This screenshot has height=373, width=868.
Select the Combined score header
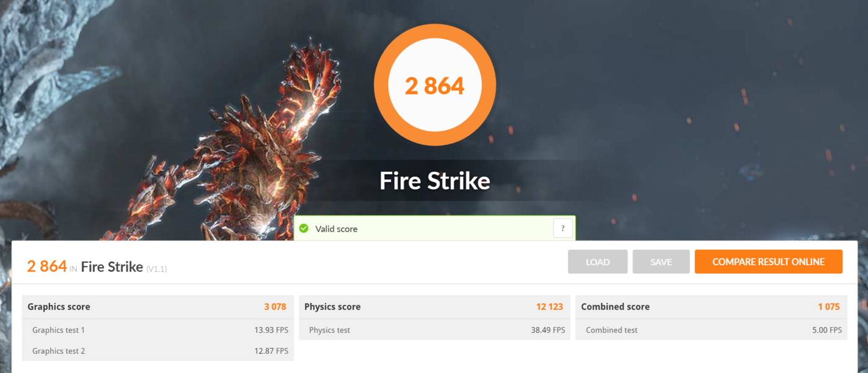click(615, 307)
